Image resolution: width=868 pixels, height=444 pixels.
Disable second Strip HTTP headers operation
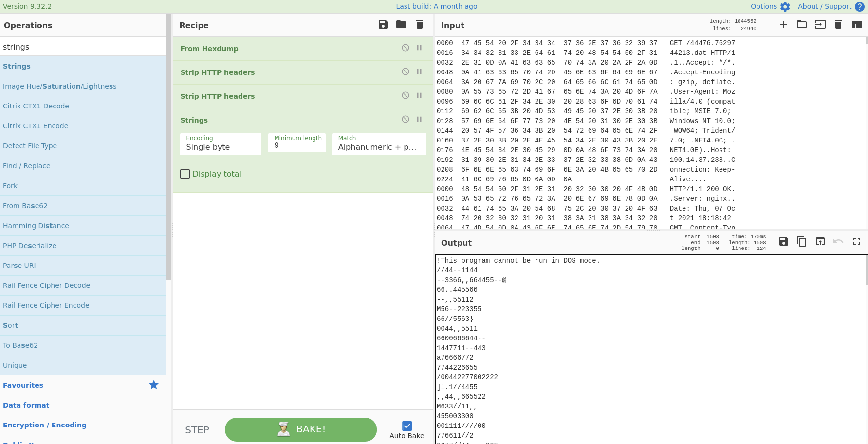point(405,96)
